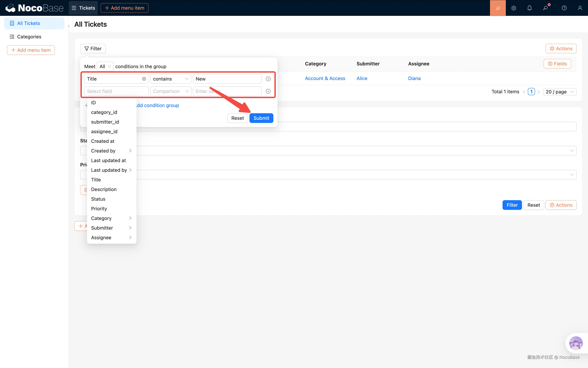Change the 20 / page size selector
The image size is (588, 368).
tap(559, 92)
